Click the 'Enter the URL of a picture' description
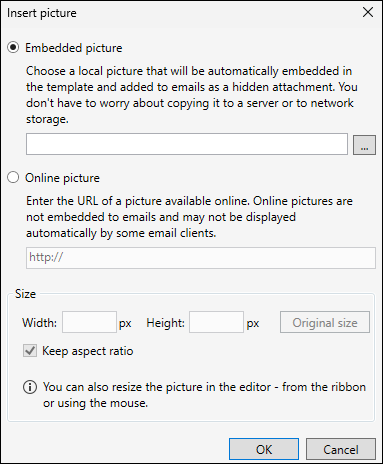This screenshot has width=383, height=464. point(189,217)
